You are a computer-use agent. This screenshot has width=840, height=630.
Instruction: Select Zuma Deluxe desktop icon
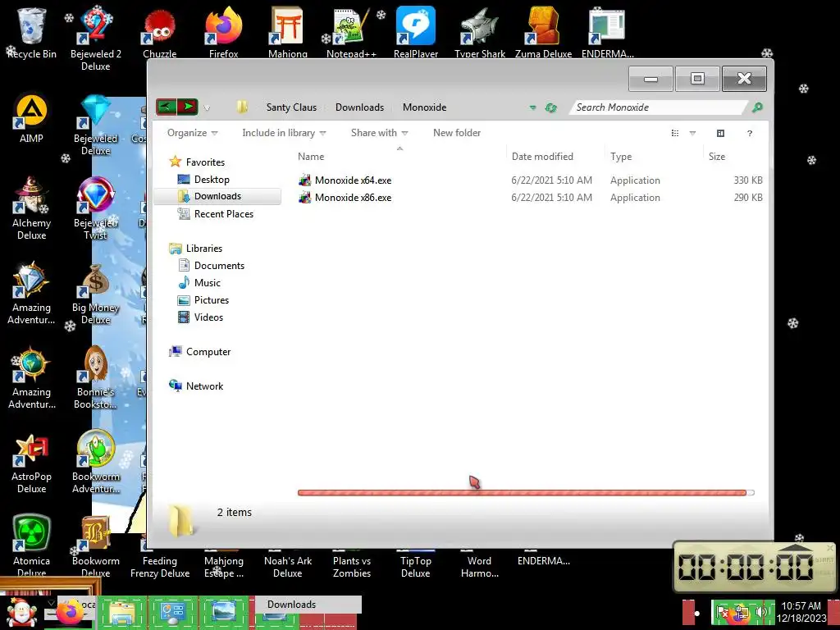point(543,32)
